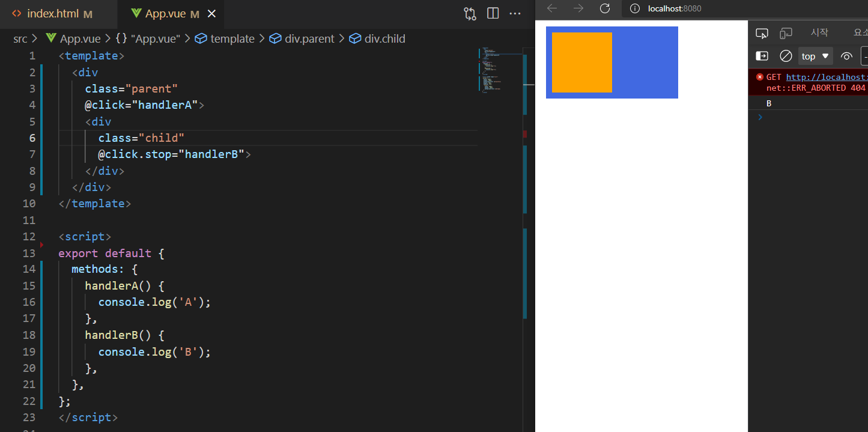
Task: Click the class="parent" attribute
Action: pos(132,88)
